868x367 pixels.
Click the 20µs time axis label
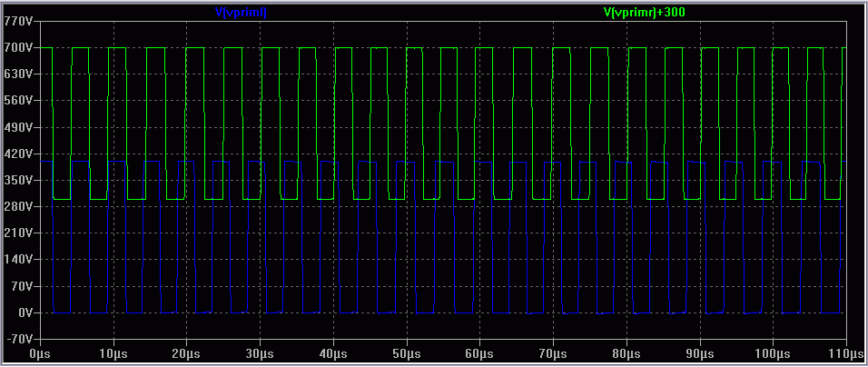click(186, 352)
